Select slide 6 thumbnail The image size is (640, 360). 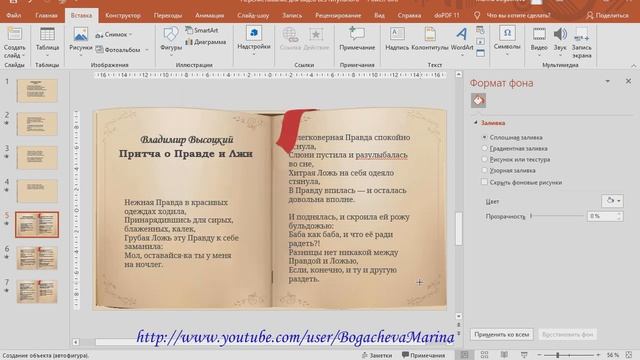point(37,258)
